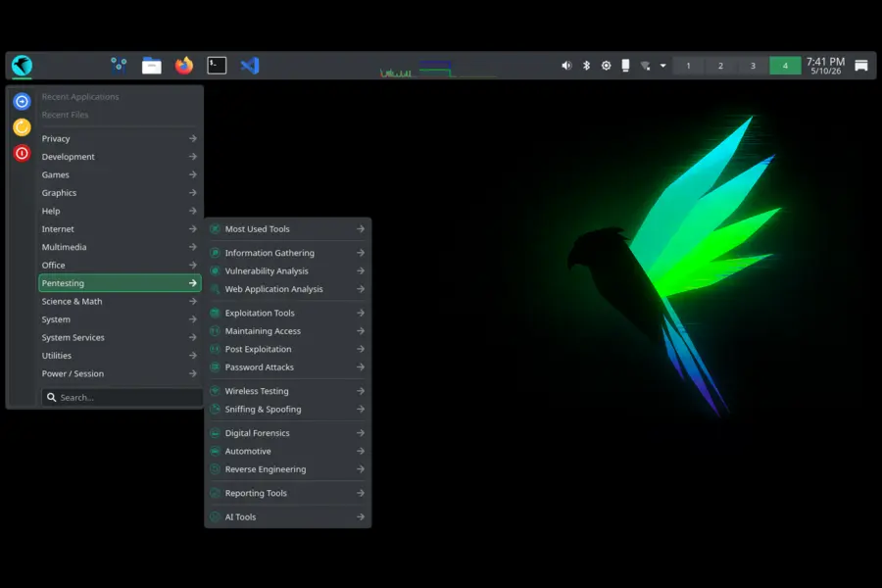
Task: Click the red shutdown power icon
Action: click(x=22, y=153)
